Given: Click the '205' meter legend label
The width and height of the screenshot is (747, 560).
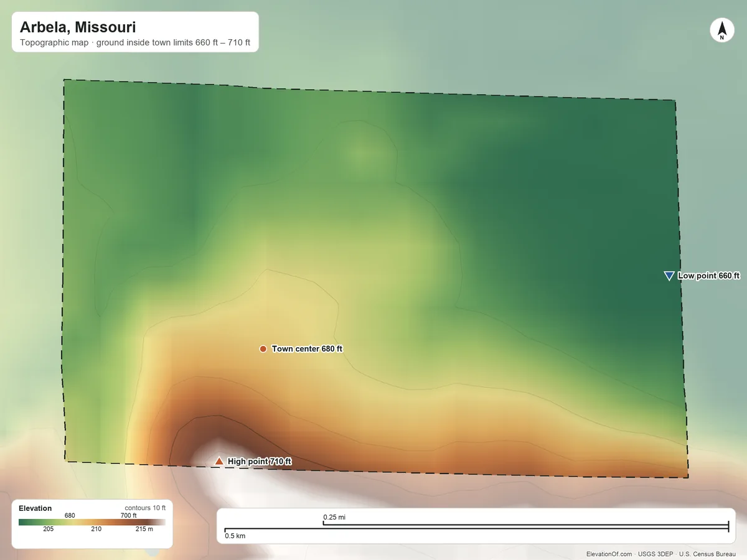Looking at the screenshot, I should 48,529.
